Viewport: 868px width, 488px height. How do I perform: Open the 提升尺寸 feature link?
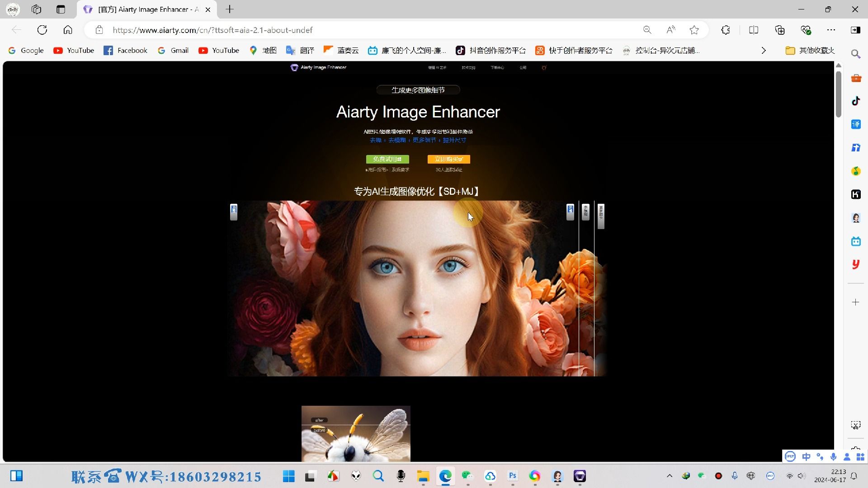click(x=454, y=141)
